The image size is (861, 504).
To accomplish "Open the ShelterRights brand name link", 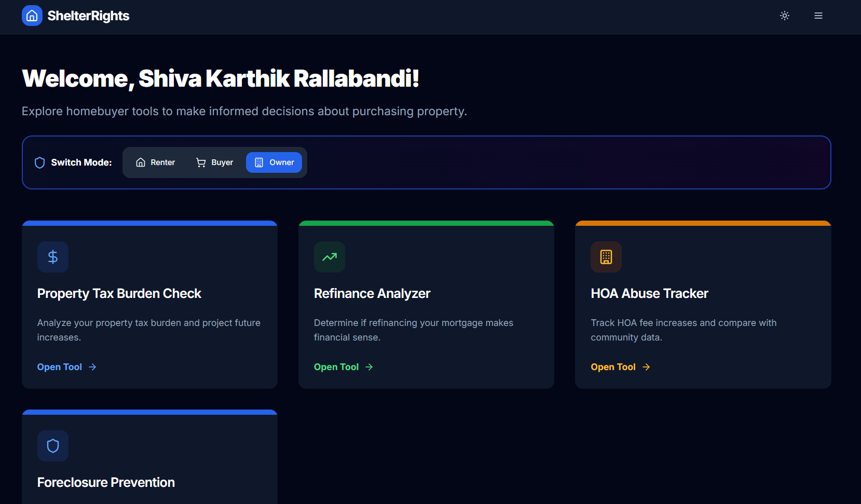I will pos(88,16).
